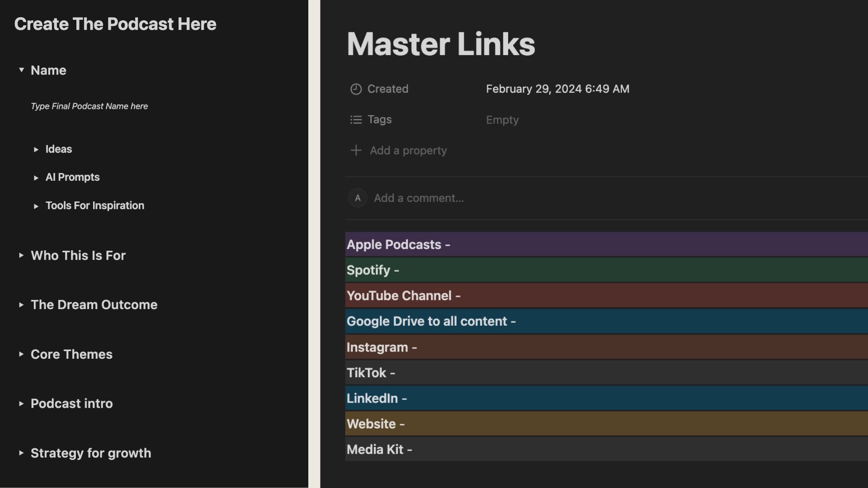Click the plus icon beside Add a property
Screen dimensions: 868x488
(x=356, y=150)
